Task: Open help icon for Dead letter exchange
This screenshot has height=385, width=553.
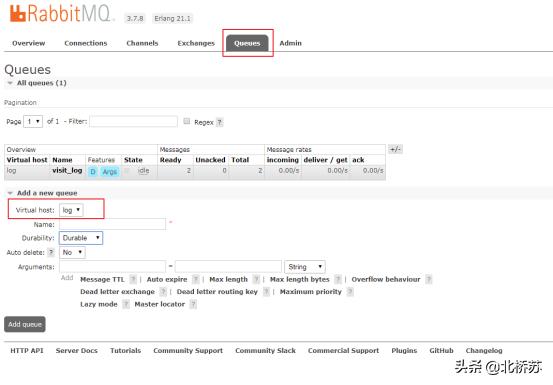Action: pos(163,292)
